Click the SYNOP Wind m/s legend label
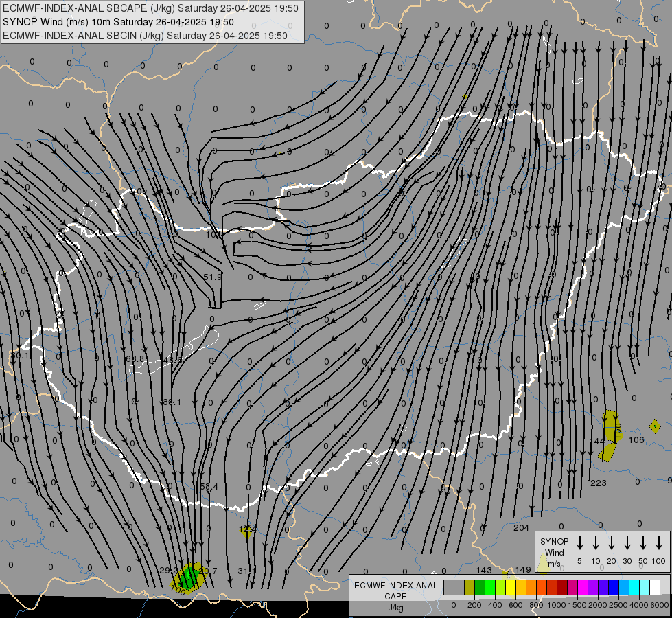The width and height of the screenshot is (672, 618). pos(554,552)
